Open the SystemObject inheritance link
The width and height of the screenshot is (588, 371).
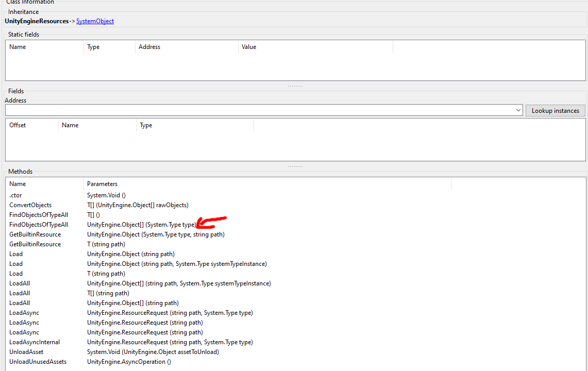(95, 21)
